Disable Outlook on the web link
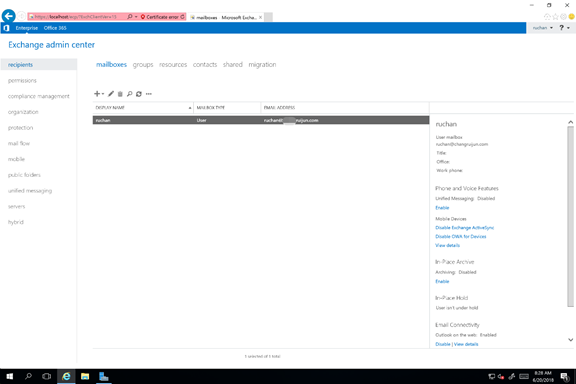 click(443, 344)
